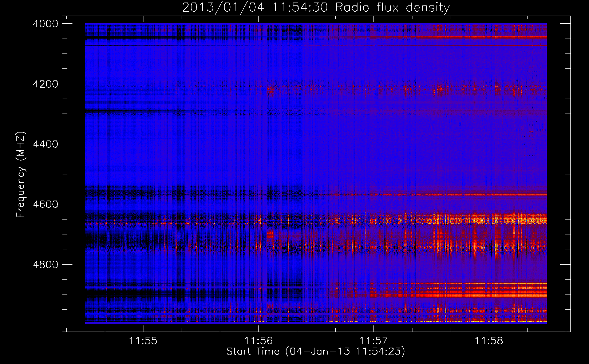Screen dimensions: 589x364
Task: Select the 4600 frequency axis label
Action: tap(46, 204)
